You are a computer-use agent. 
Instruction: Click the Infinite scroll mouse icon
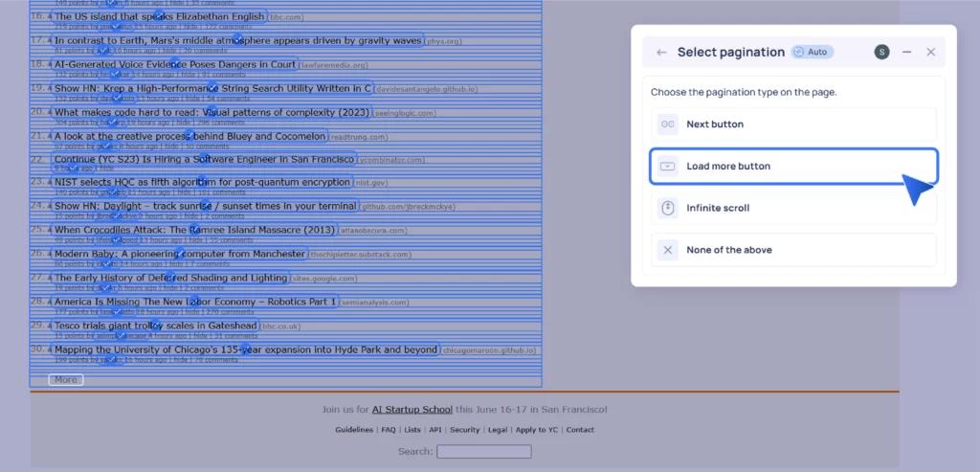(x=668, y=208)
